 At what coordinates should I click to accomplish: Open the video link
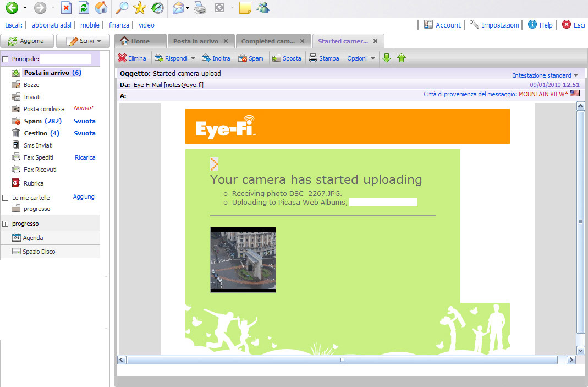click(146, 25)
